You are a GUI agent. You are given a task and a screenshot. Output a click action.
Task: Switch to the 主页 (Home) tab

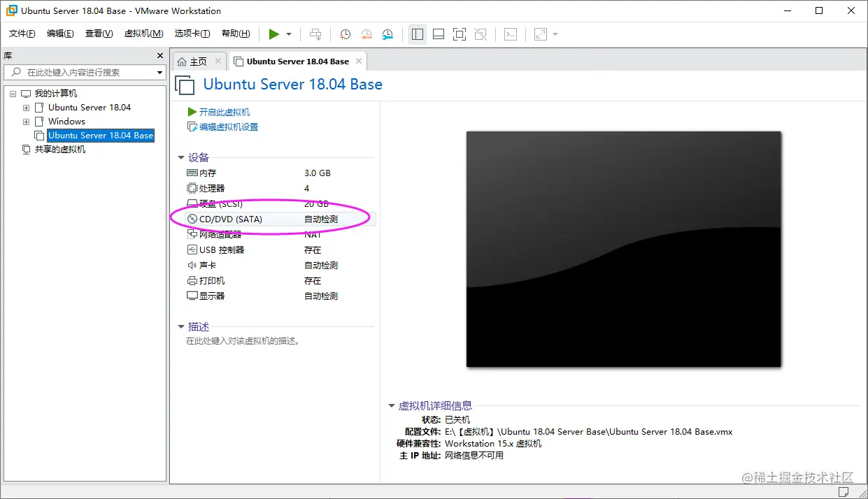(x=198, y=61)
